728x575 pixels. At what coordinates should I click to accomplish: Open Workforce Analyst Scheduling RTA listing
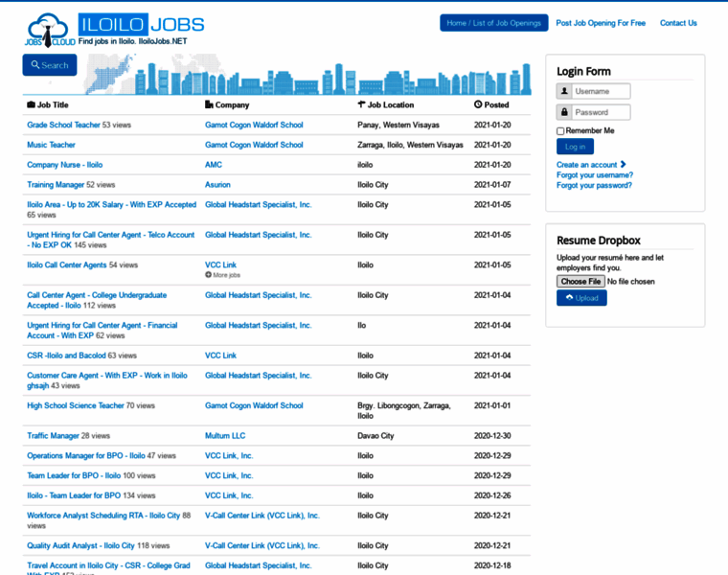103,516
